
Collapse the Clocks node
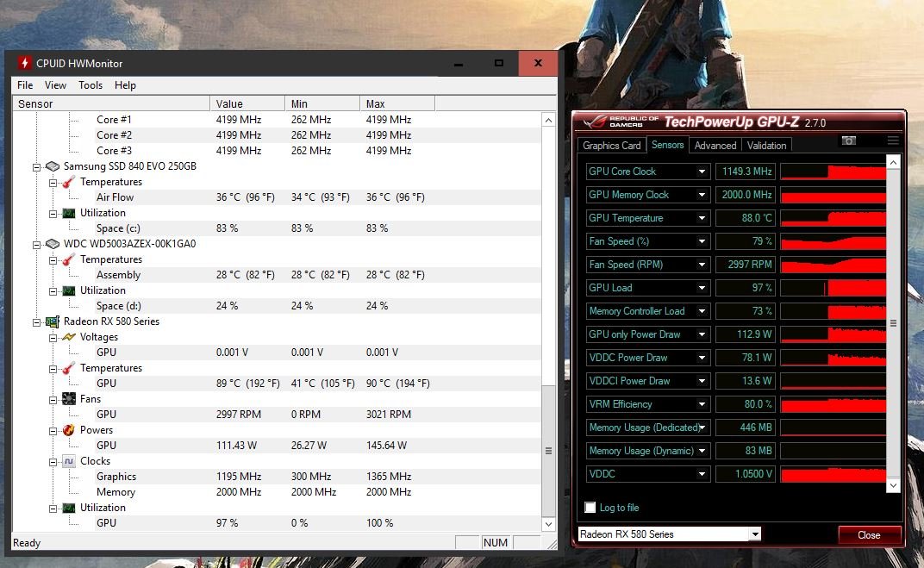(53, 463)
